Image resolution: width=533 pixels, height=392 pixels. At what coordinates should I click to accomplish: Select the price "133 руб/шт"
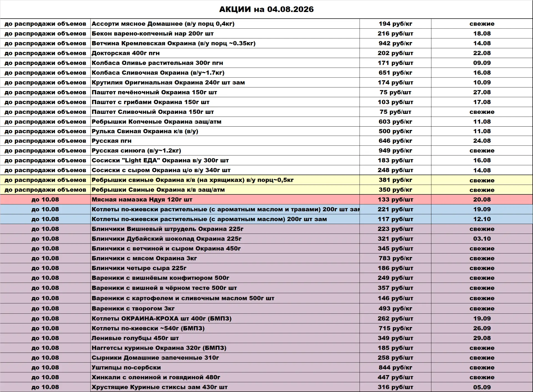[395, 200]
